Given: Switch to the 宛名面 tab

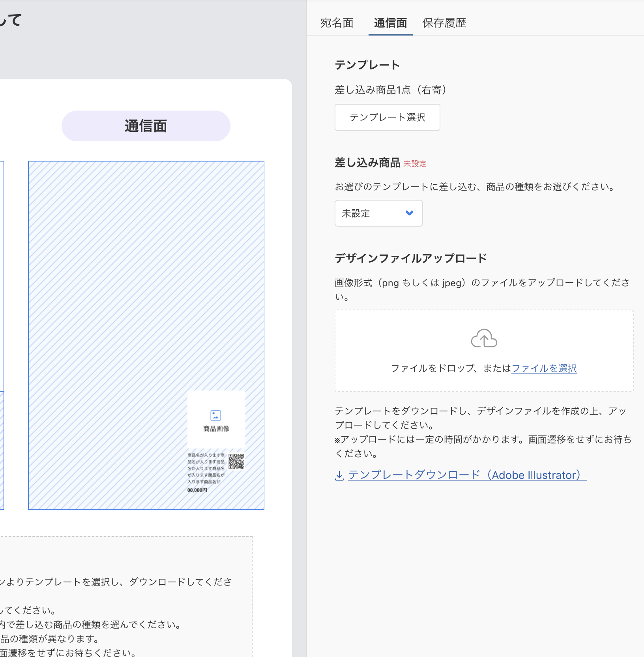Looking at the screenshot, I should coord(337,23).
